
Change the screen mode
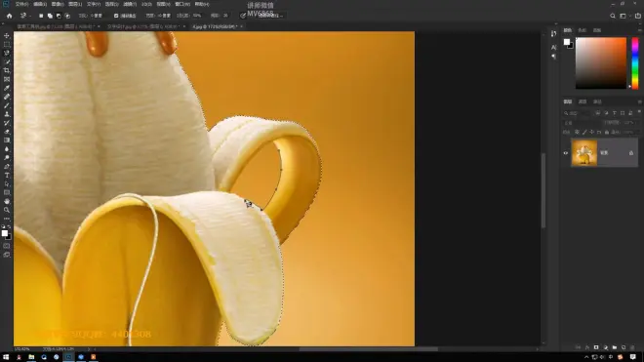(7, 255)
